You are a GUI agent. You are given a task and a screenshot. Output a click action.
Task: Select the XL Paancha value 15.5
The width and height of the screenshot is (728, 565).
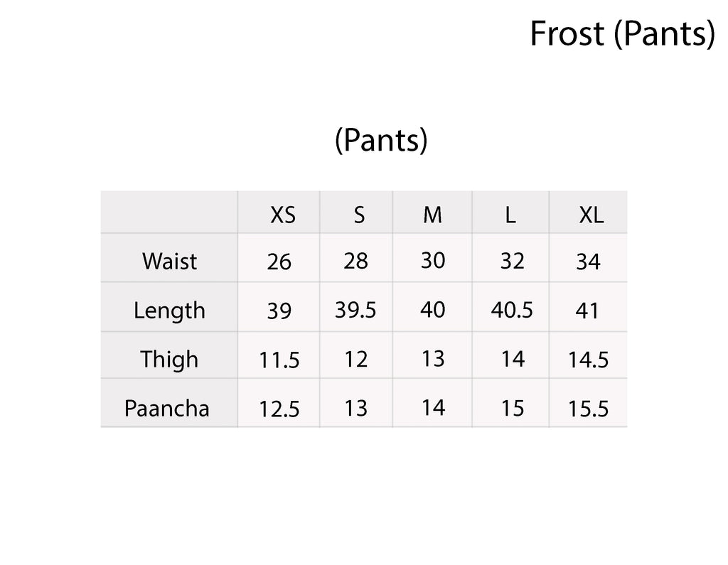tap(588, 410)
